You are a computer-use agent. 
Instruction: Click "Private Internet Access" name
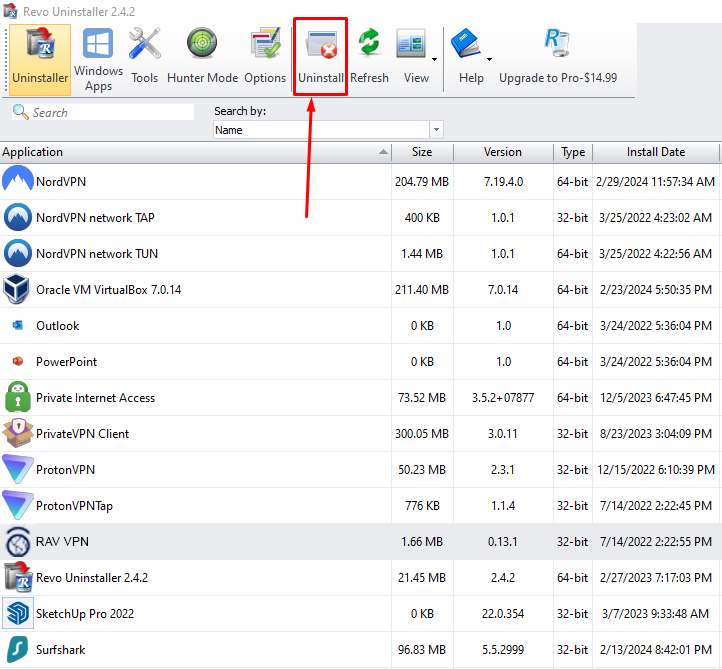95,398
